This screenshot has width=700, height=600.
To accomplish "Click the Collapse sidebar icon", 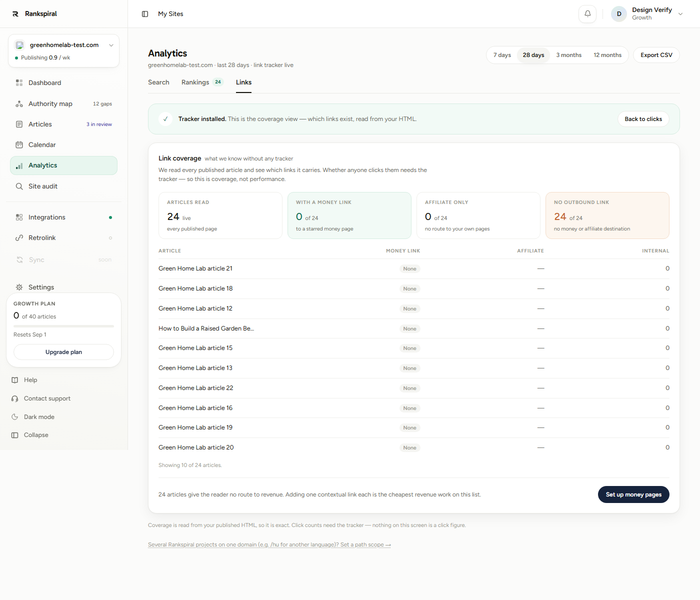I will (x=15, y=435).
